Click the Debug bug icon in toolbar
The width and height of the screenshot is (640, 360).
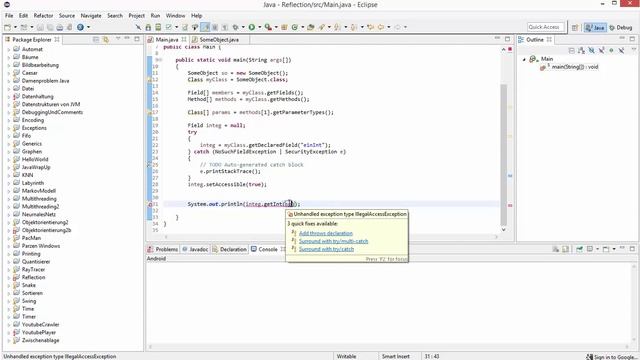click(236, 27)
